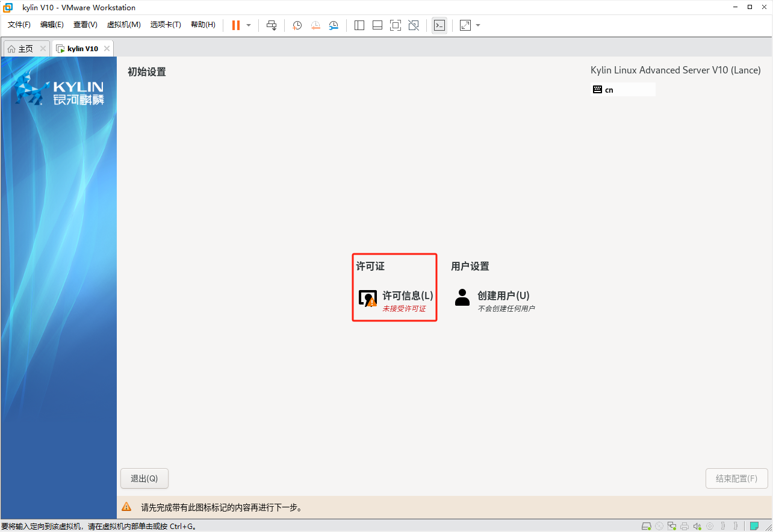This screenshot has width=773, height=532.
Task: Toggle Unity mode icon in toolbar
Action: (414, 25)
